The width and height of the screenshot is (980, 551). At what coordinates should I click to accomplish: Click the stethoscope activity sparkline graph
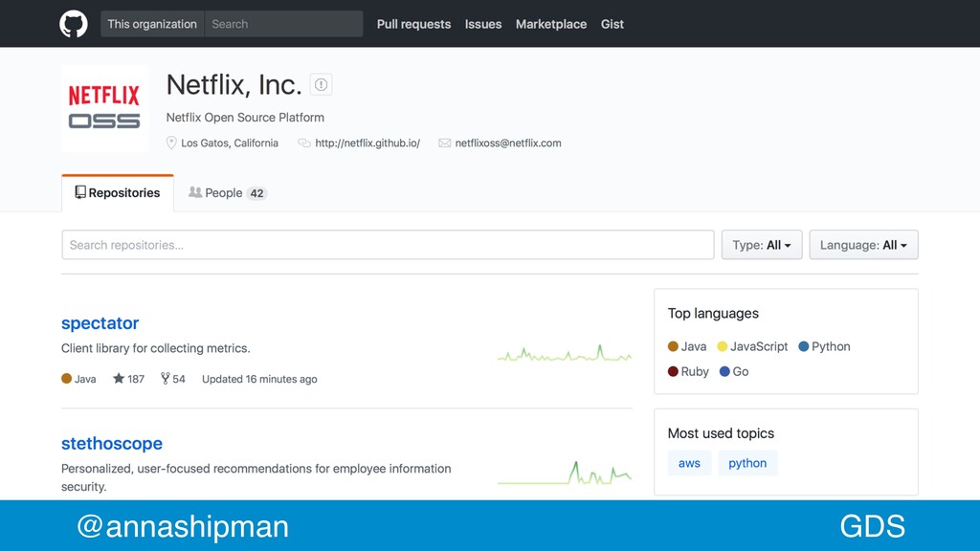(x=565, y=473)
